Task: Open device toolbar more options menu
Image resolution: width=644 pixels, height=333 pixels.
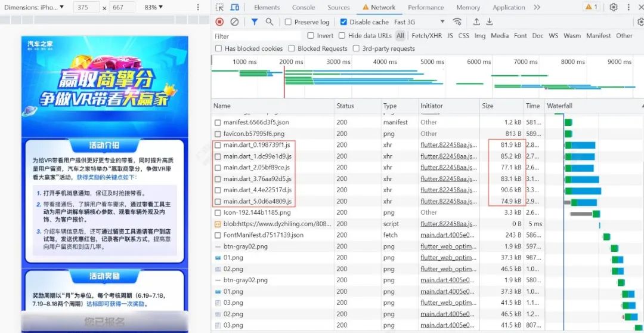Action: point(198,7)
